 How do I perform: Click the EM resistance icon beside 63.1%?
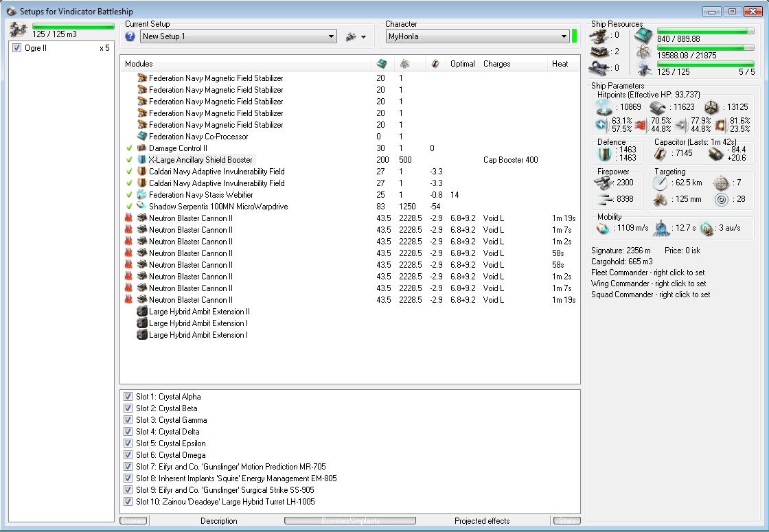(601, 124)
